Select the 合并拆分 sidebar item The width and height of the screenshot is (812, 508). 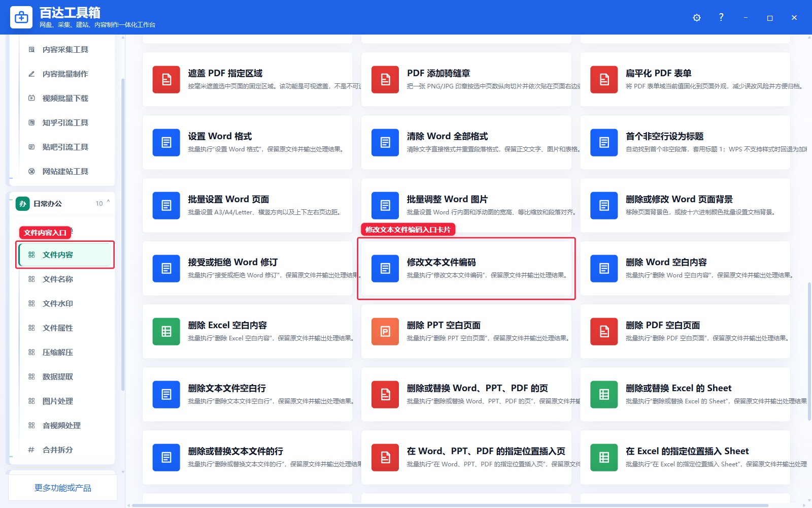coord(65,450)
